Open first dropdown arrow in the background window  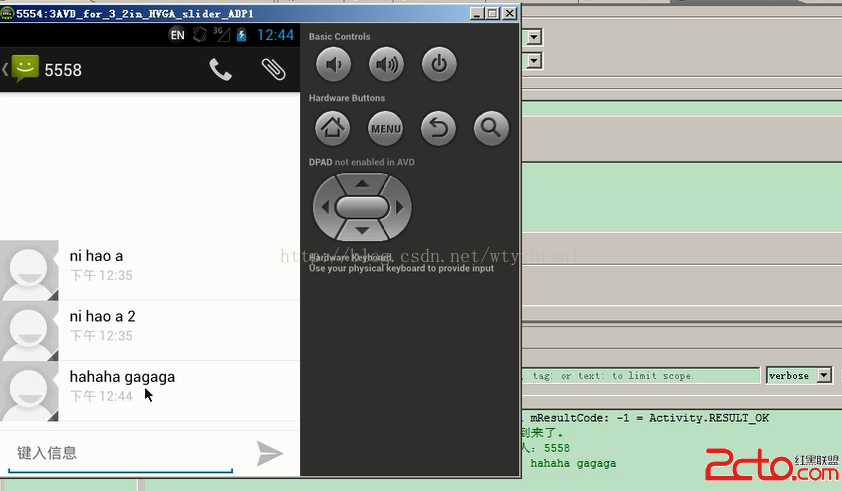coord(534,37)
